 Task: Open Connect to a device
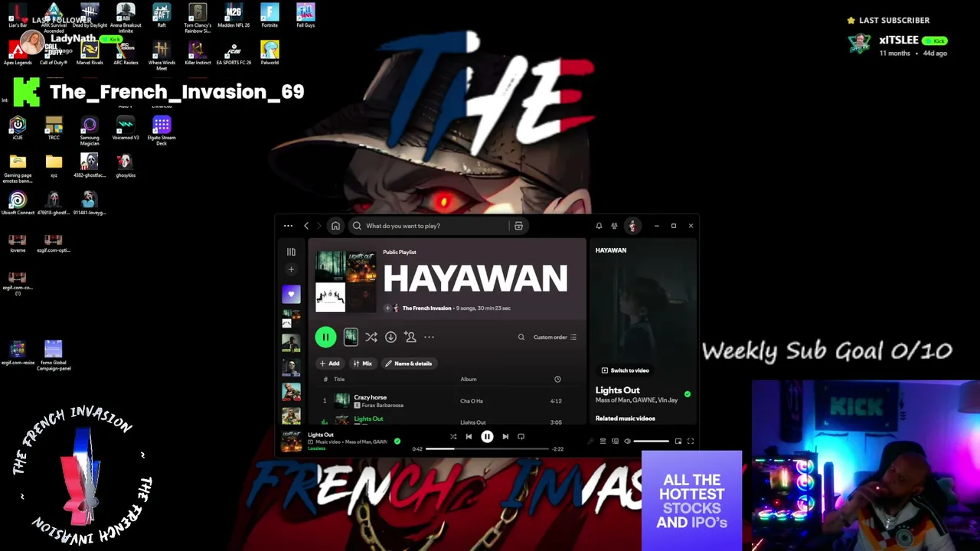[615, 442]
